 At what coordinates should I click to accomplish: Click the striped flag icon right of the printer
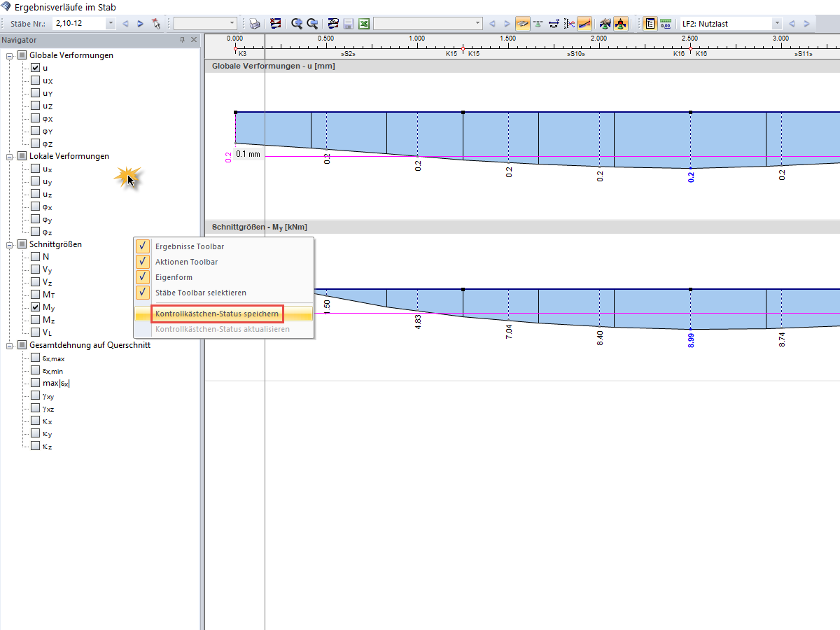(276, 24)
